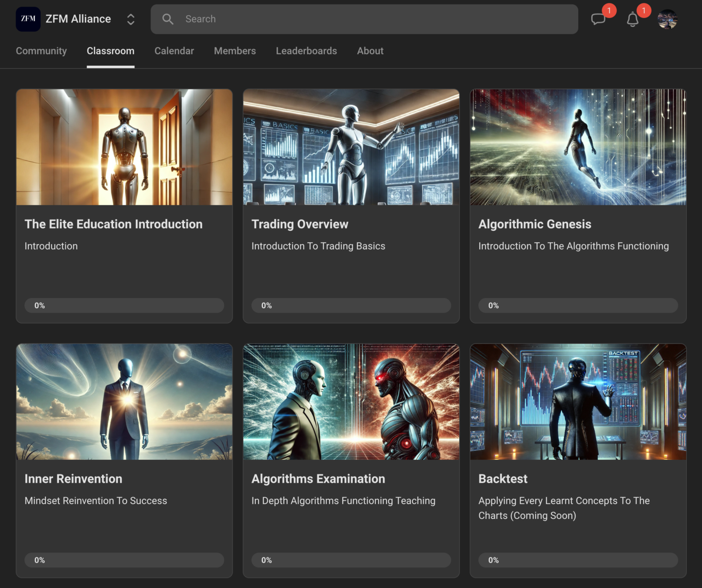Click the Backtest course progress bar
The image size is (702, 588).
(x=578, y=560)
